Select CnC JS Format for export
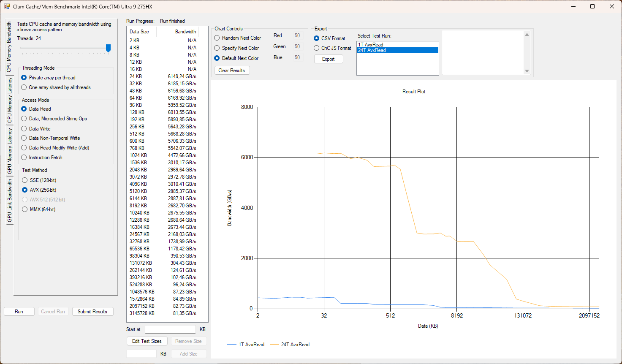The height and width of the screenshot is (364, 622). coord(317,48)
